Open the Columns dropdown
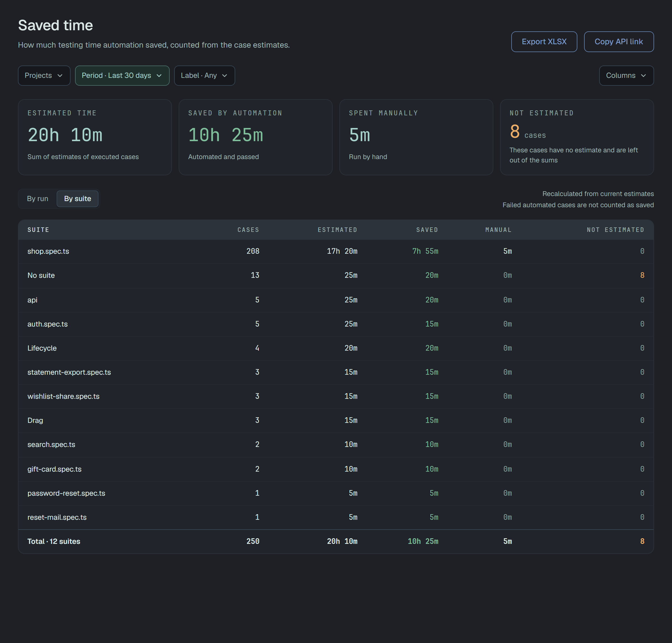The width and height of the screenshot is (672, 643). 626,75
